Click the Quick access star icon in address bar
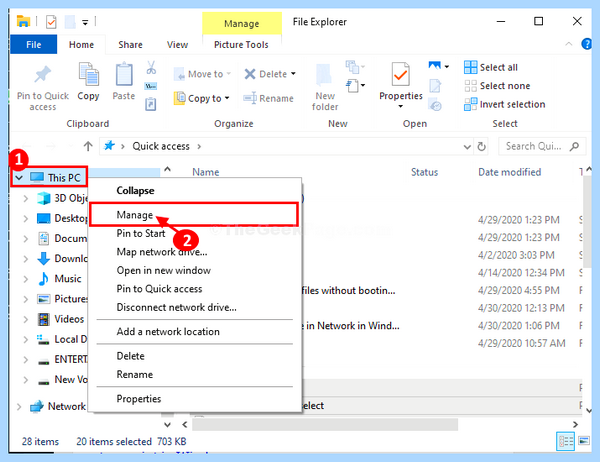The height and width of the screenshot is (462, 600). coord(109,146)
